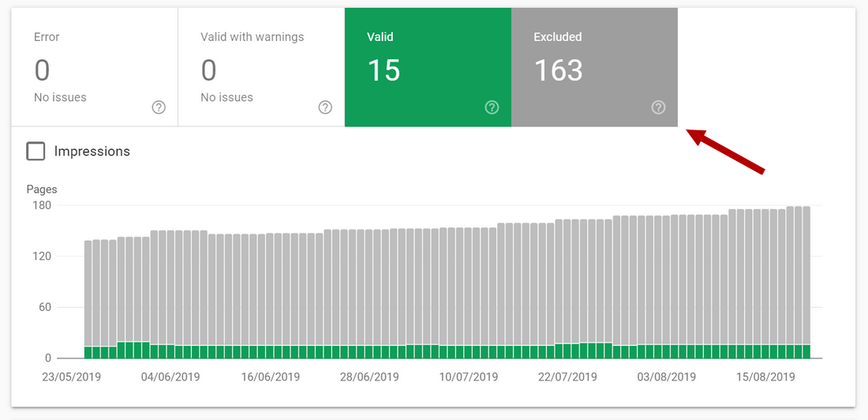Image resolution: width=868 pixels, height=420 pixels.
Task: Click the 60 y-axis label
Action: (x=46, y=308)
